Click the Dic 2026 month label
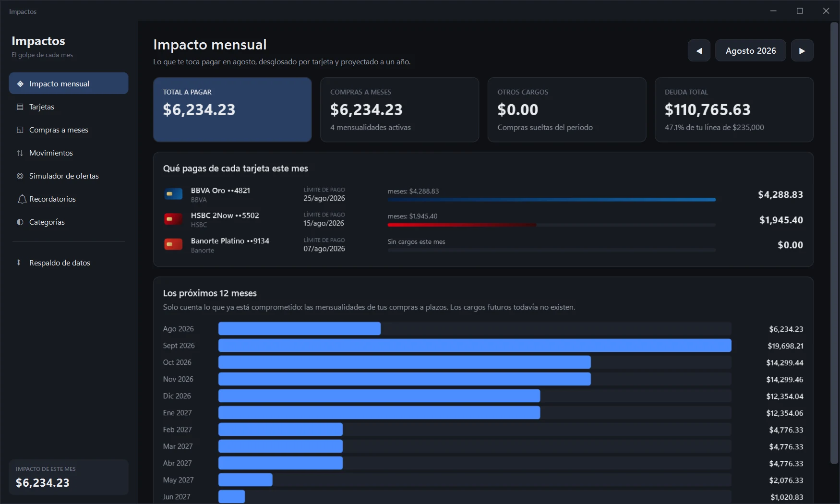Screen dimensions: 840x504 click(x=177, y=396)
